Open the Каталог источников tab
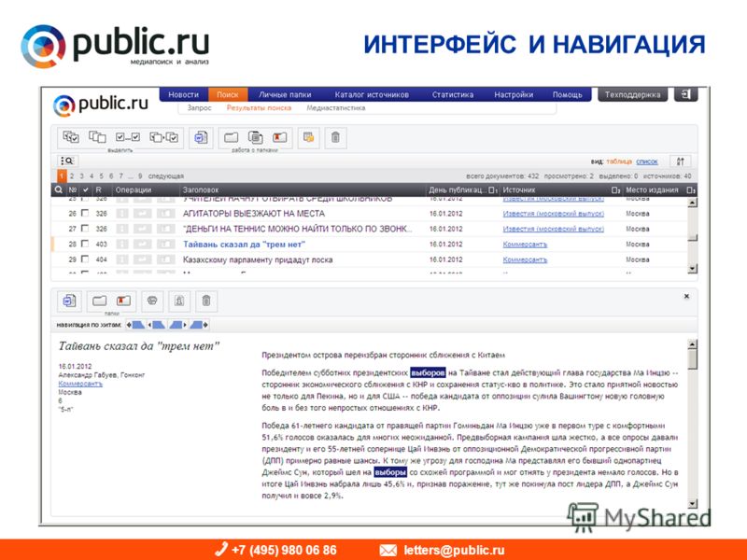Screen dimensions: 747x560 [x=372, y=94]
